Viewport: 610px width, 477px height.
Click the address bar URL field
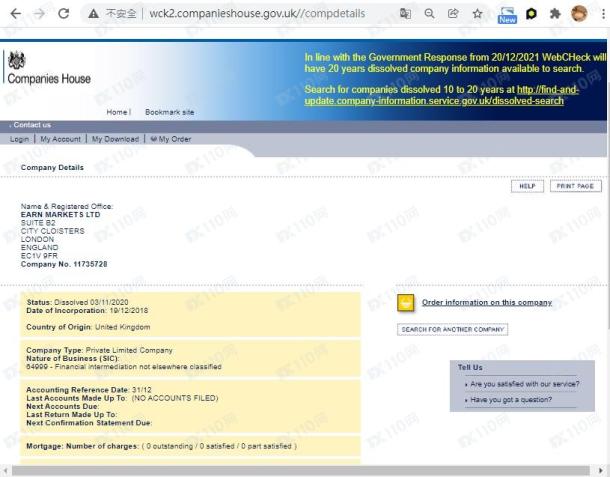[257, 14]
